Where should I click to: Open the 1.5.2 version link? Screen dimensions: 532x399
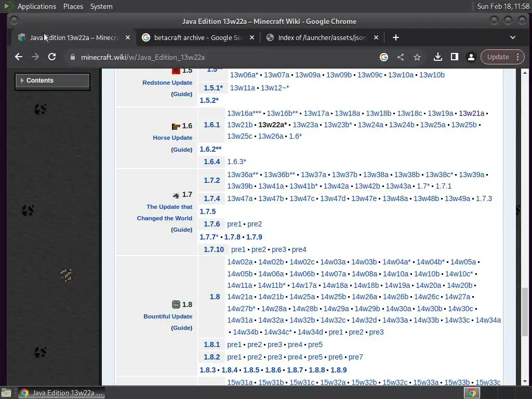[208, 100]
